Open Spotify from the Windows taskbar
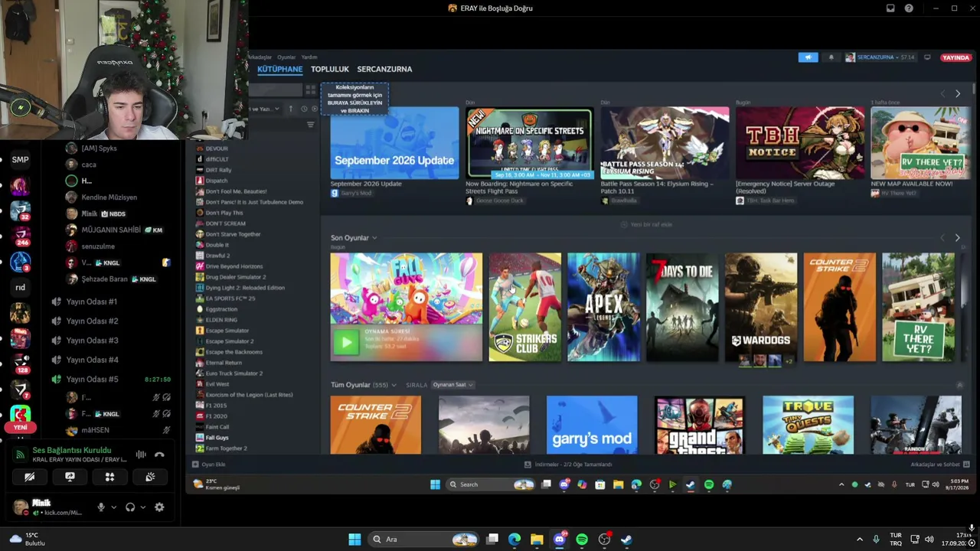 click(x=582, y=540)
